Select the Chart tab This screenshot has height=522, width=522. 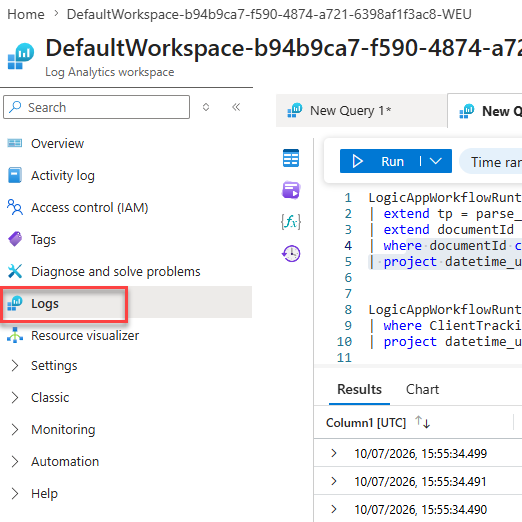[x=422, y=389]
